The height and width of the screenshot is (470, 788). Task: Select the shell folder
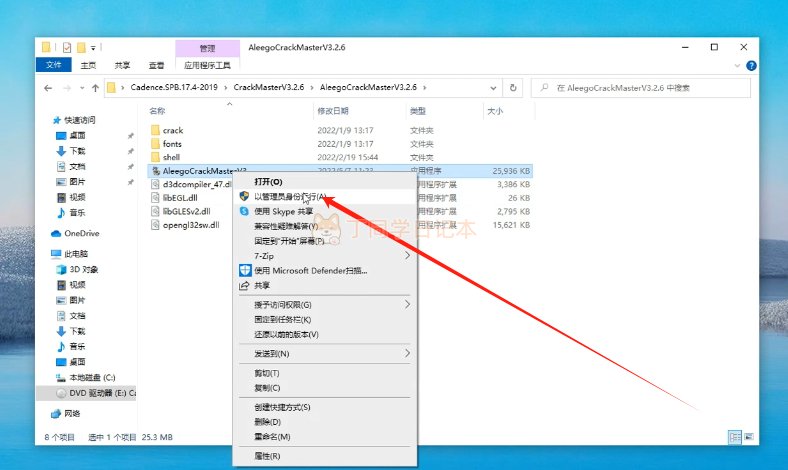[x=171, y=157]
